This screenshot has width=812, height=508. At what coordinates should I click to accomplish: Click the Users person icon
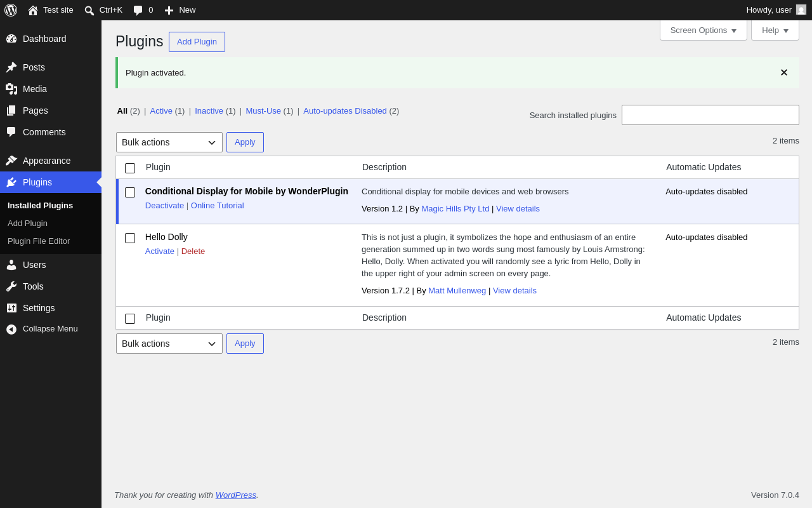tap(11, 265)
